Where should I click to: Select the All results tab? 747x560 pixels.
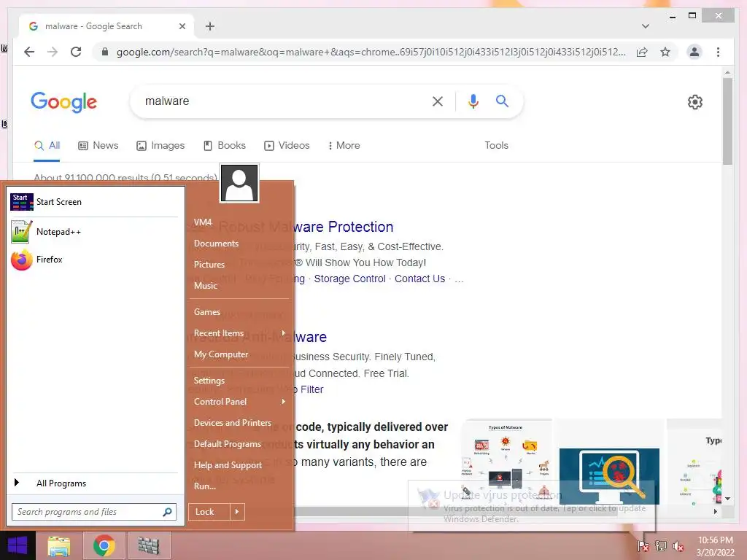pos(47,146)
